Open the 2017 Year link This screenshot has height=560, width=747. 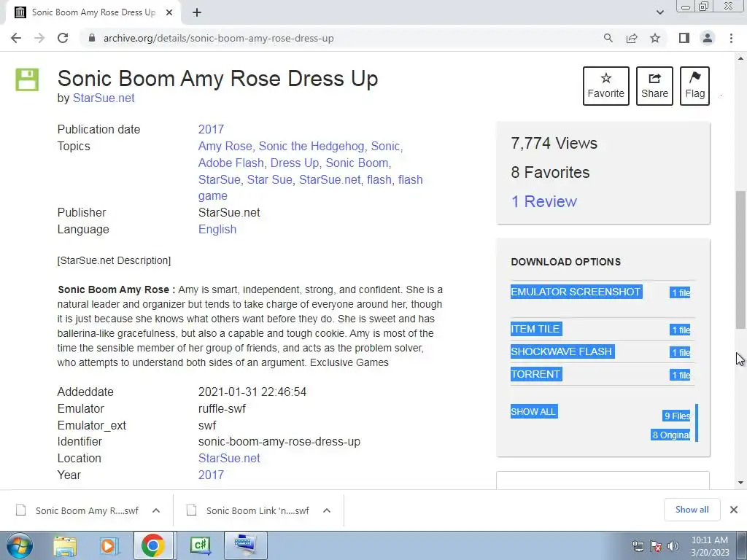[211, 475]
